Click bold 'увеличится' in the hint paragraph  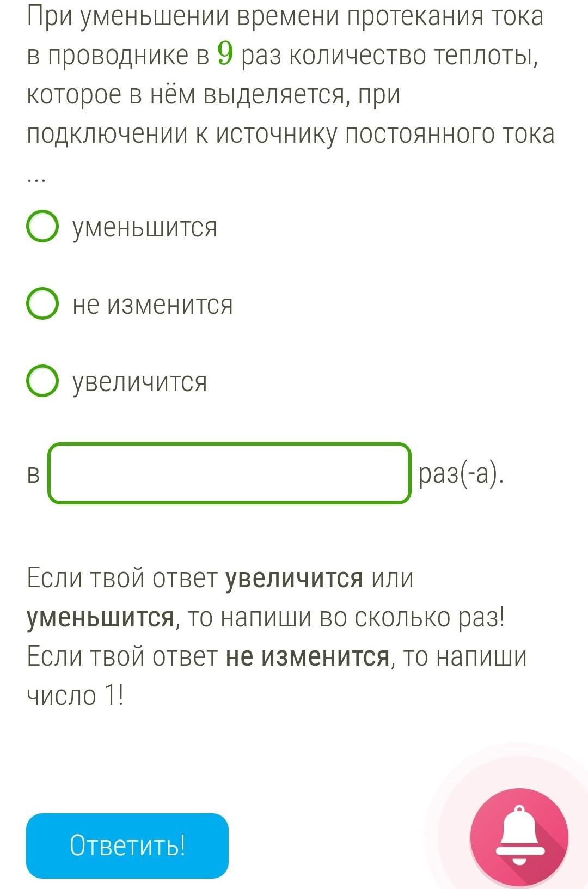click(295, 579)
